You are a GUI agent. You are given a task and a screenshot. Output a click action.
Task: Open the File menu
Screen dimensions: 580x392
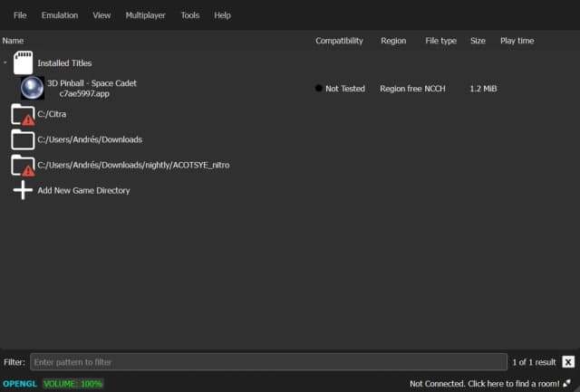point(20,15)
